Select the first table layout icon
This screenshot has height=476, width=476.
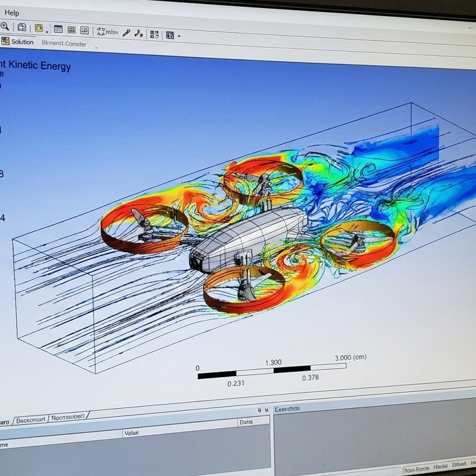58,30
